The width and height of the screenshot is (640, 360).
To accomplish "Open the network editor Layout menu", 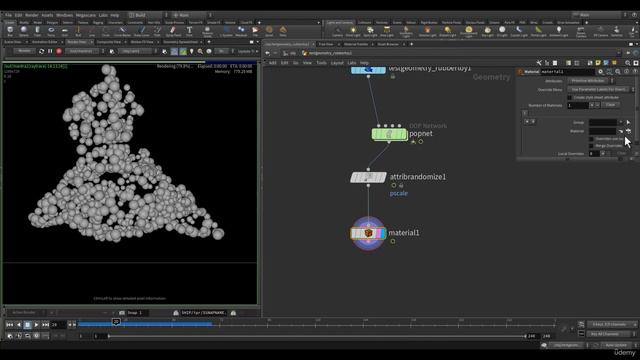I will pos(337,63).
